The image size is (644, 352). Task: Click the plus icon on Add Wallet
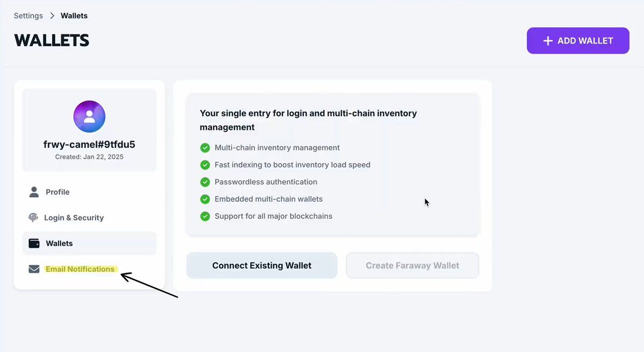pos(547,41)
